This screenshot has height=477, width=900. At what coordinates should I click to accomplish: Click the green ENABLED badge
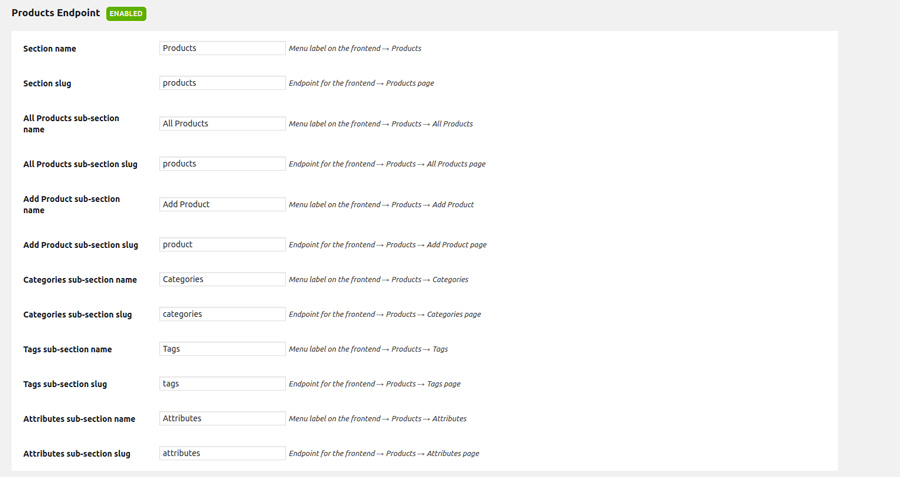coord(126,14)
